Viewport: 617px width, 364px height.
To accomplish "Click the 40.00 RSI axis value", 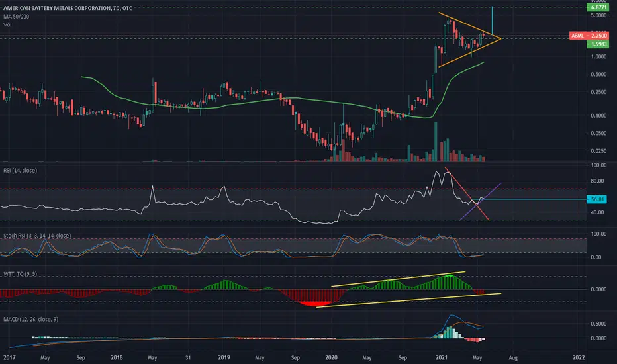I will [597, 212].
